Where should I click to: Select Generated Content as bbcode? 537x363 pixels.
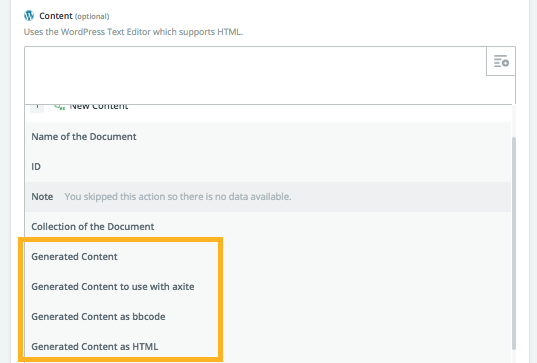[x=268, y=317]
